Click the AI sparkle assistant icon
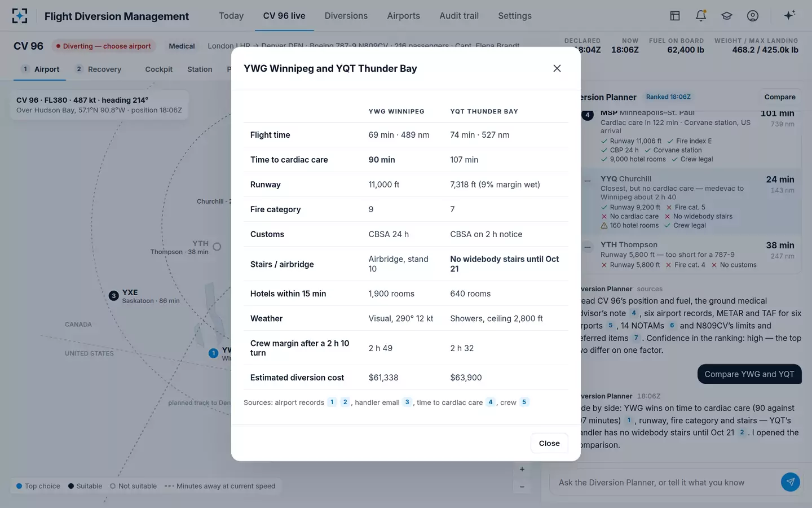This screenshot has width=812, height=508. click(789, 16)
